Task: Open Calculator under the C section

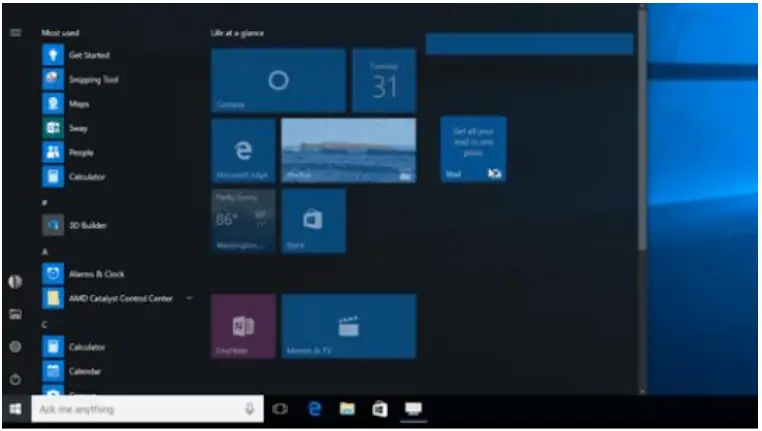Action: (73, 346)
